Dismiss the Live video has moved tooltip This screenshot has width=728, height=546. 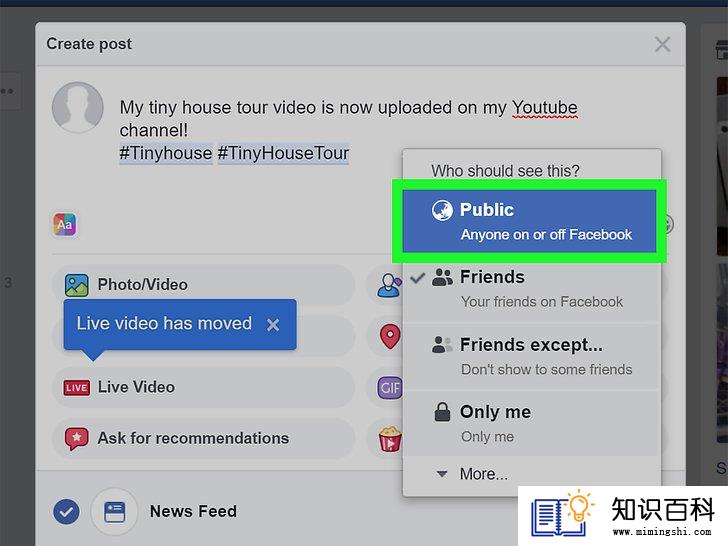[x=273, y=325]
